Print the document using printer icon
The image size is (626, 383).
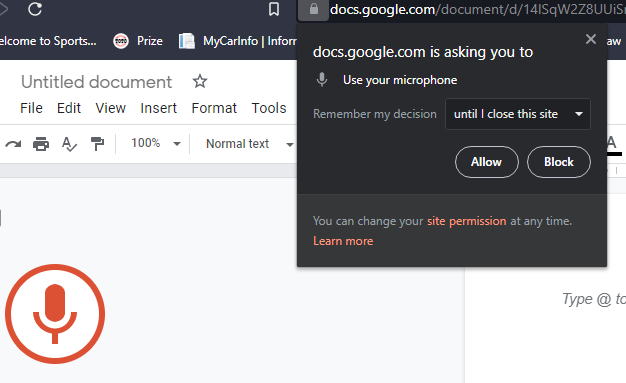click(41, 144)
